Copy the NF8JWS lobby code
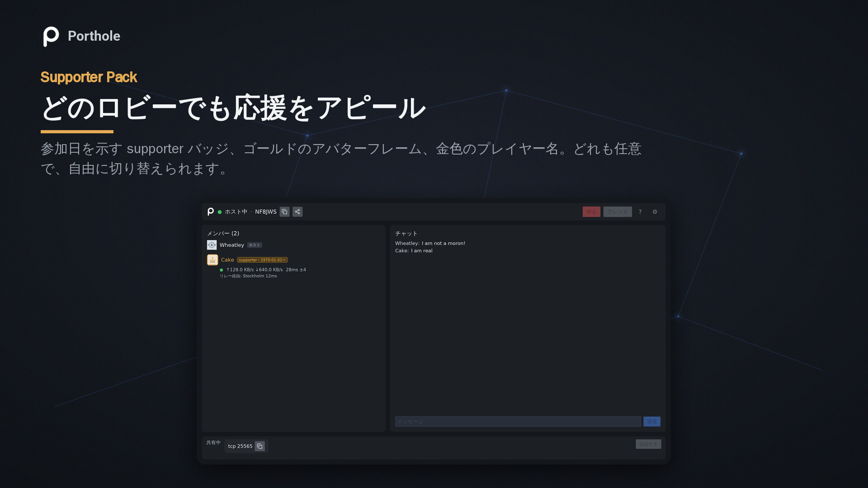This screenshot has height=488, width=868. click(x=284, y=211)
